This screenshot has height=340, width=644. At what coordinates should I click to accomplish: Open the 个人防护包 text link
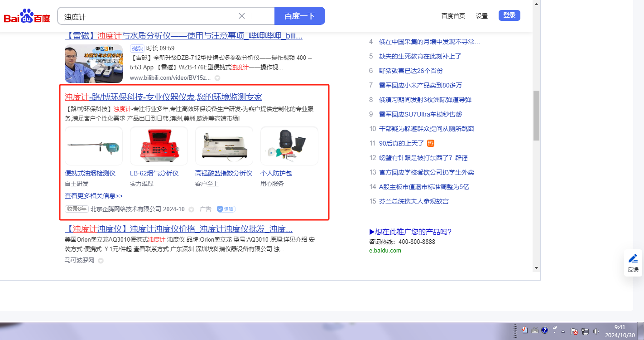[x=276, y=173]
